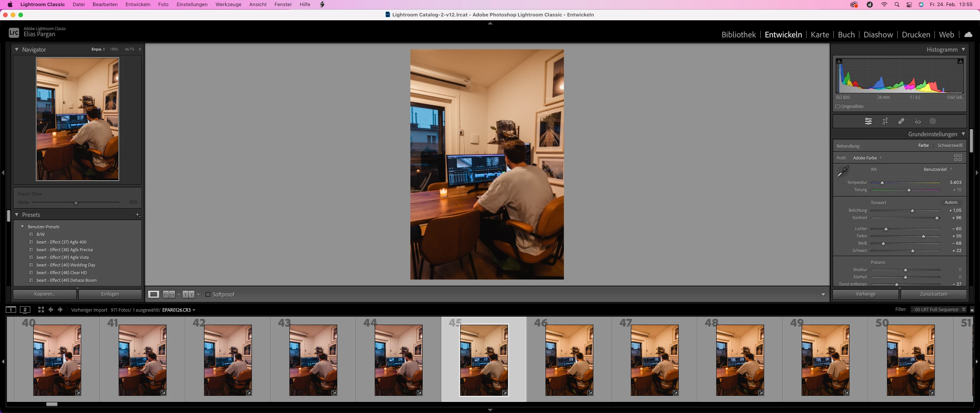Open the Masking tool
This screenshot has height=413, width=980.
pyautogui.click(x=933, y=121)
